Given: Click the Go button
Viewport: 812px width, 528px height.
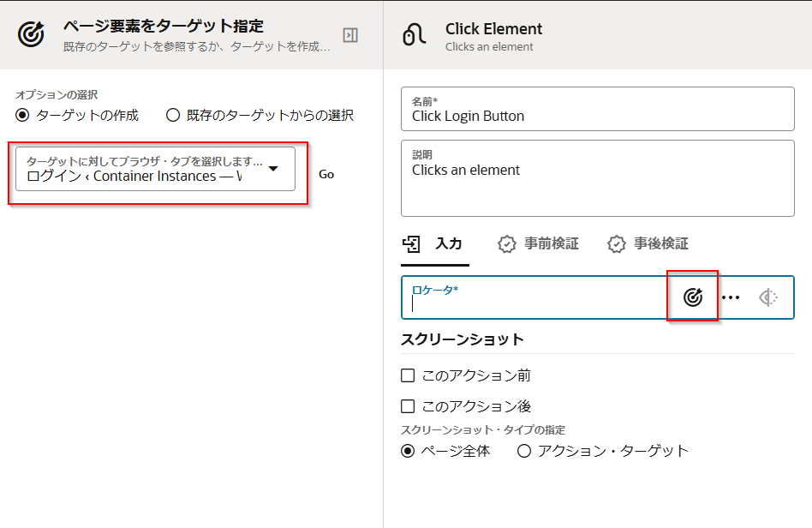Looking at the screenshot, I should tap(326, 174).
